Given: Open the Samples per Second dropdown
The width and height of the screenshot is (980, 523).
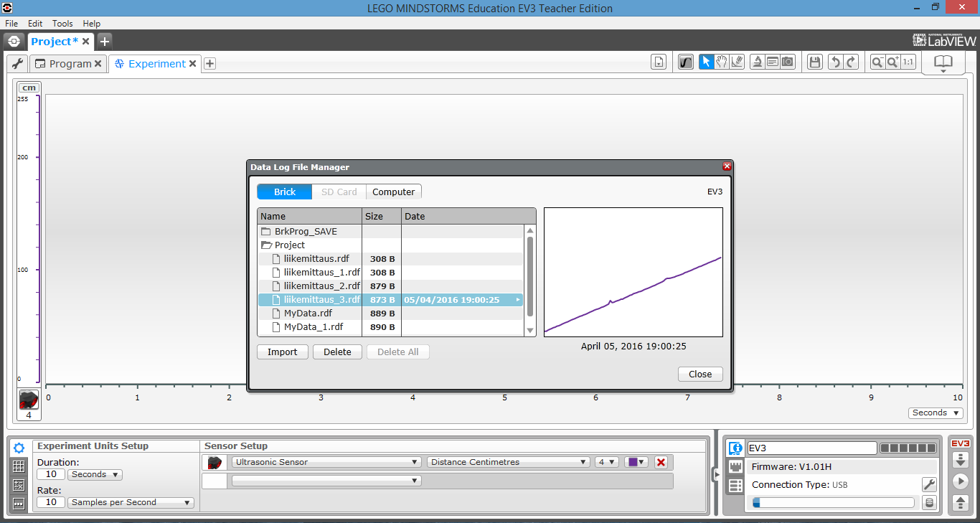Looking at the screenshot, I should pos(131,502).
